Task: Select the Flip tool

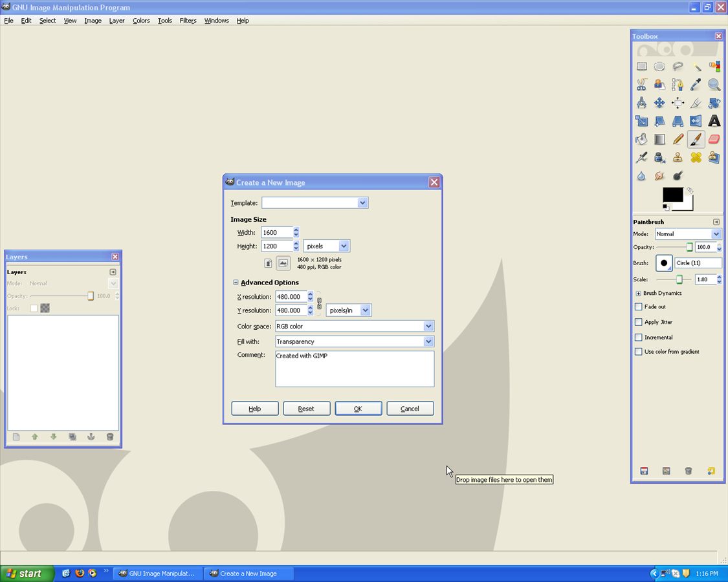Action: point(696,121)
